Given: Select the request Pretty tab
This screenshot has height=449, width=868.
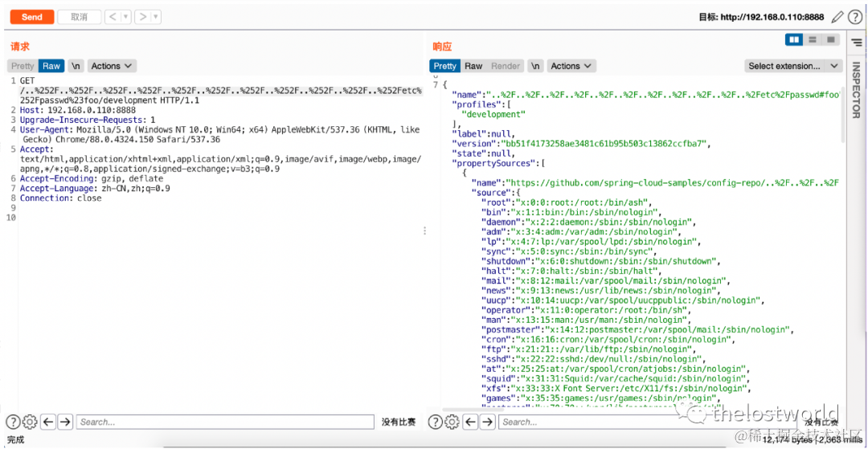Looking at the screenshot, I should click(x=23, y=66).
